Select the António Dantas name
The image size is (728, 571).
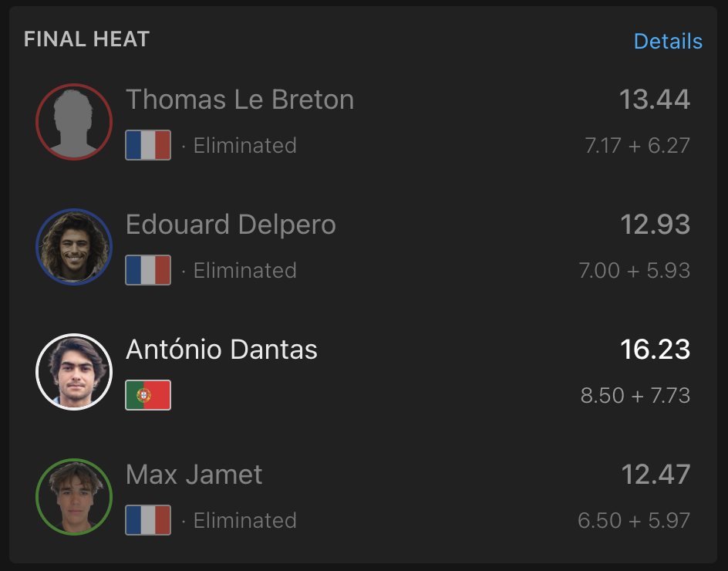coord(221,350)
